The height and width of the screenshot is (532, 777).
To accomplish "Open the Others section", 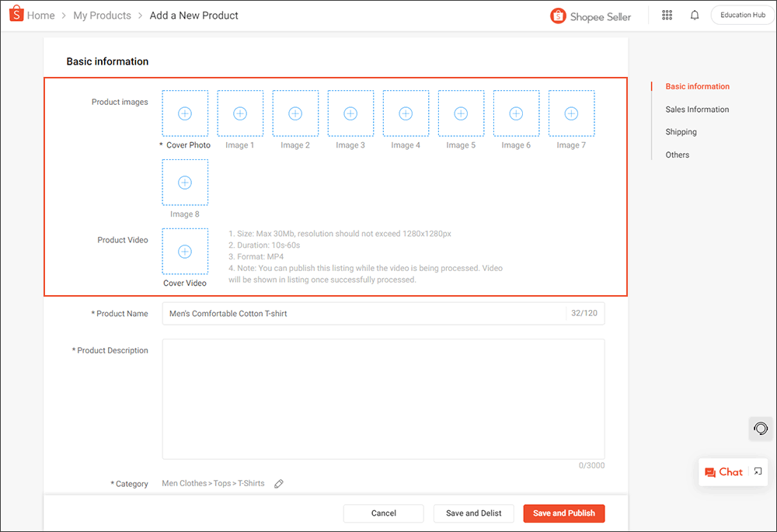I will [677, 155].
